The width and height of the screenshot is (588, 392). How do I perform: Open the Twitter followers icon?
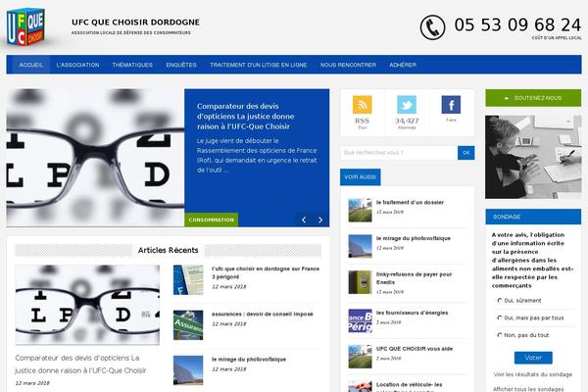click(407, 104)
